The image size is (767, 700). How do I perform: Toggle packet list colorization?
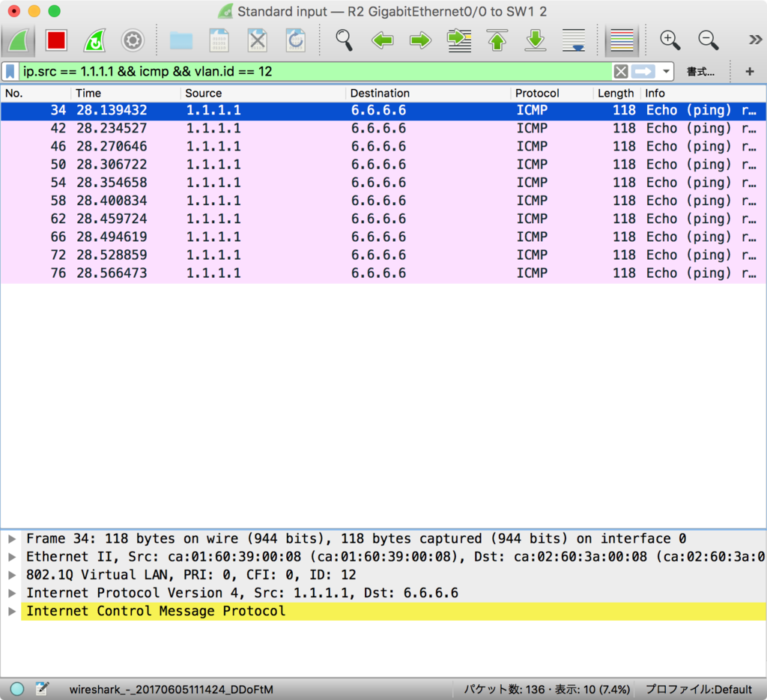[622, 40]
